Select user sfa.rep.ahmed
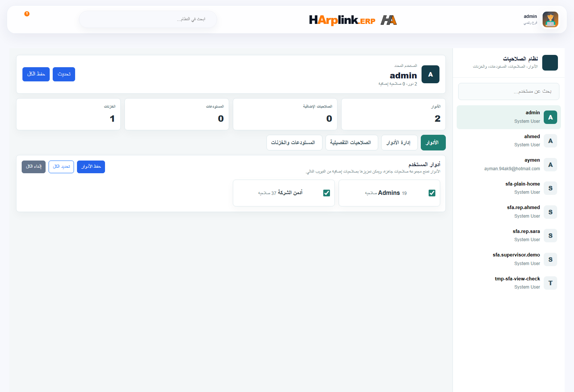Screen dimensions: 574x392 pos(509,212)
